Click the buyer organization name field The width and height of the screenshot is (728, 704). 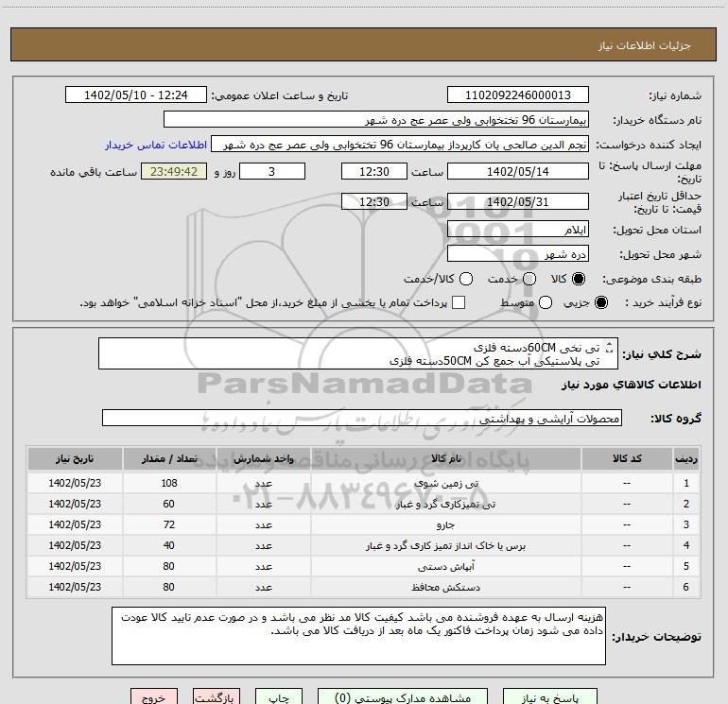tap(376, 120)
